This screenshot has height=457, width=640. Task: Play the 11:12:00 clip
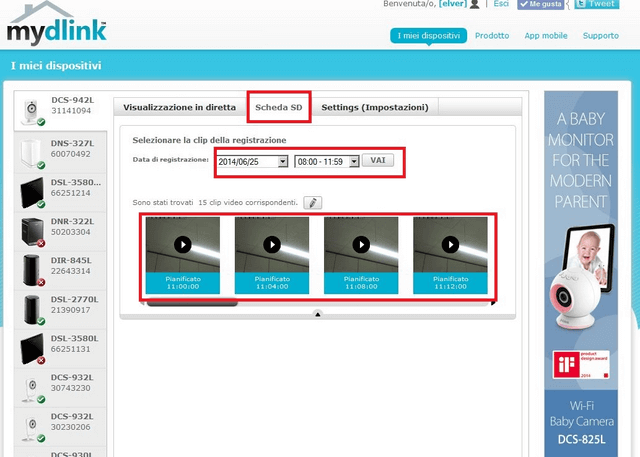pos(450,245)
